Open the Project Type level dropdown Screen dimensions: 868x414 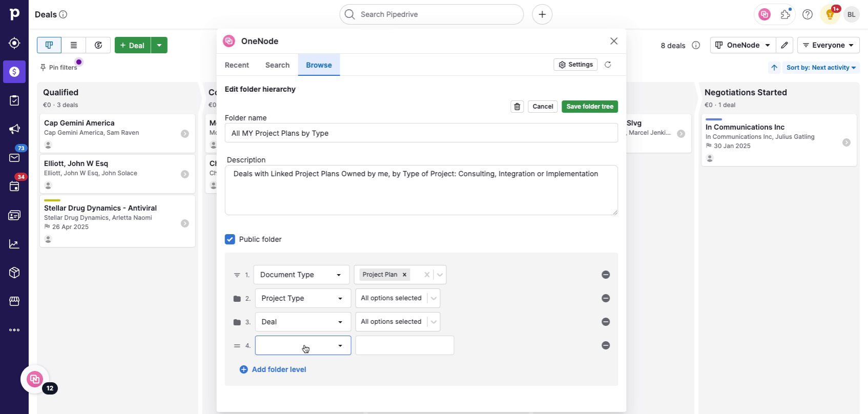click(303, 298)
